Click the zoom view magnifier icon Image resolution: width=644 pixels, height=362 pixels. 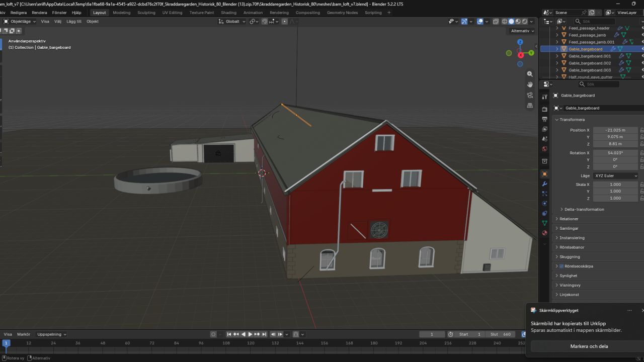point(530,74)
